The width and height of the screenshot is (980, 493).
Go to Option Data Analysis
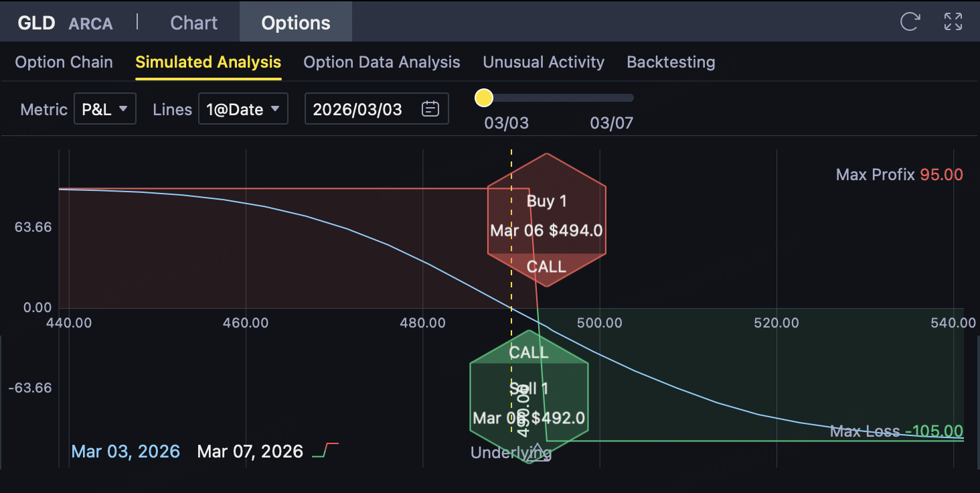[x=382, y=62]
